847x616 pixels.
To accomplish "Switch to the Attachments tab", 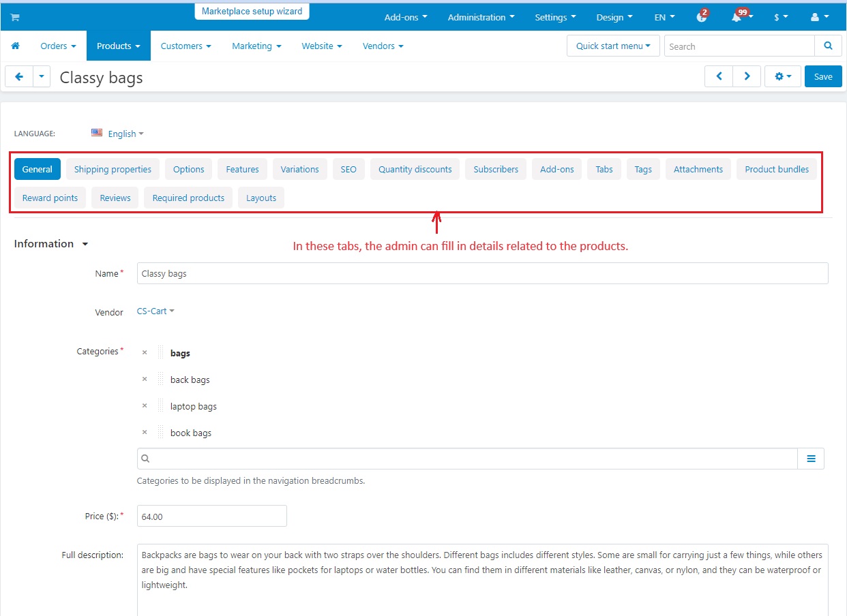I will [698, 169].
